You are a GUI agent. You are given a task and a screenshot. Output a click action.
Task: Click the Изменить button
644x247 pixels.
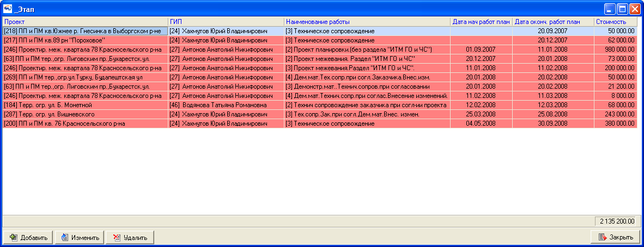79,237
